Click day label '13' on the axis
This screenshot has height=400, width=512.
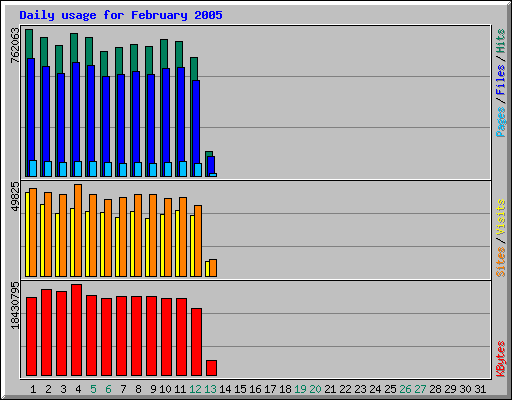tap(210, 389)
